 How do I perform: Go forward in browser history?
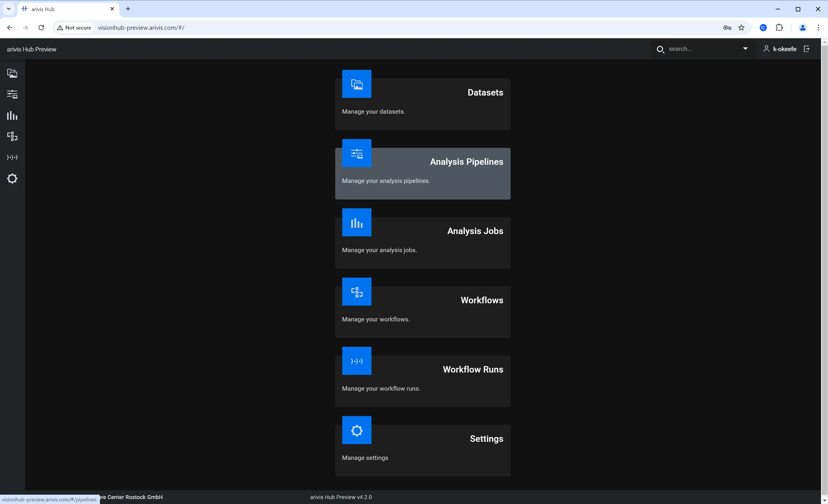(x=25, y=27)
